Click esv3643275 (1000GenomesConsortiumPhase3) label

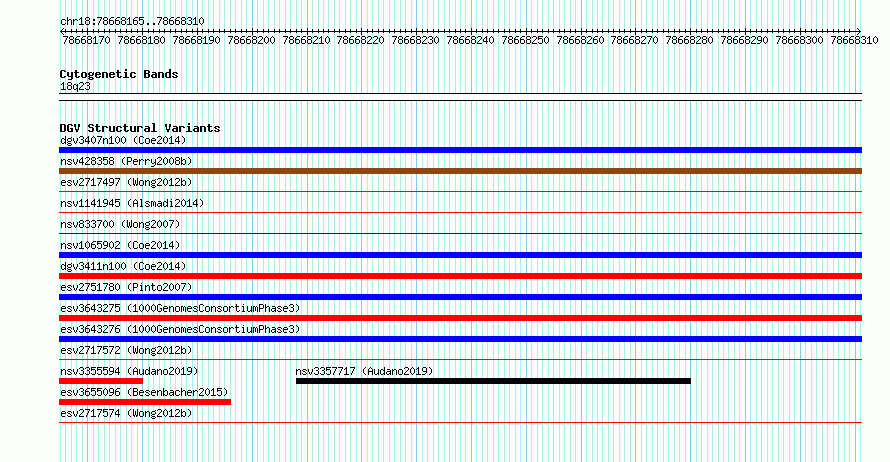[180, 309]
